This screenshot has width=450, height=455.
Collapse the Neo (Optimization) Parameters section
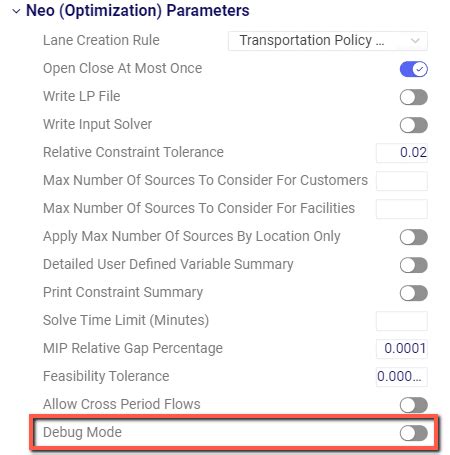(16, 11)
